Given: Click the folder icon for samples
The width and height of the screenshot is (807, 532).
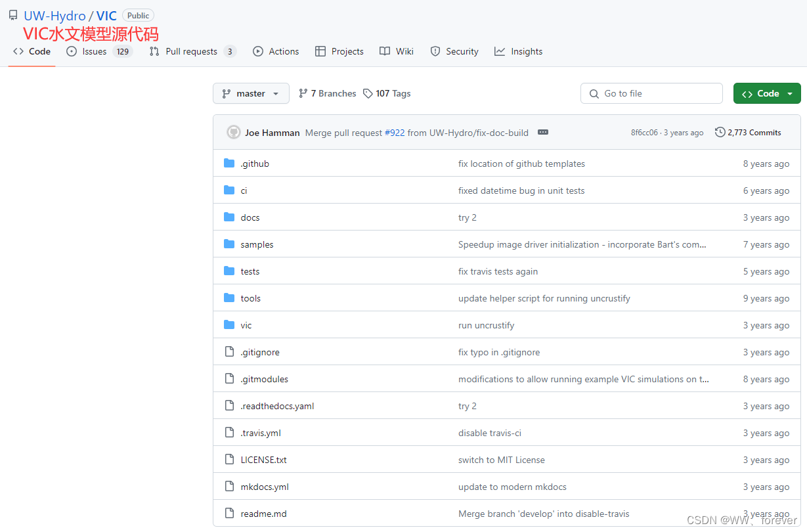Looking at the screenshot, I should (x=229, y=244).
